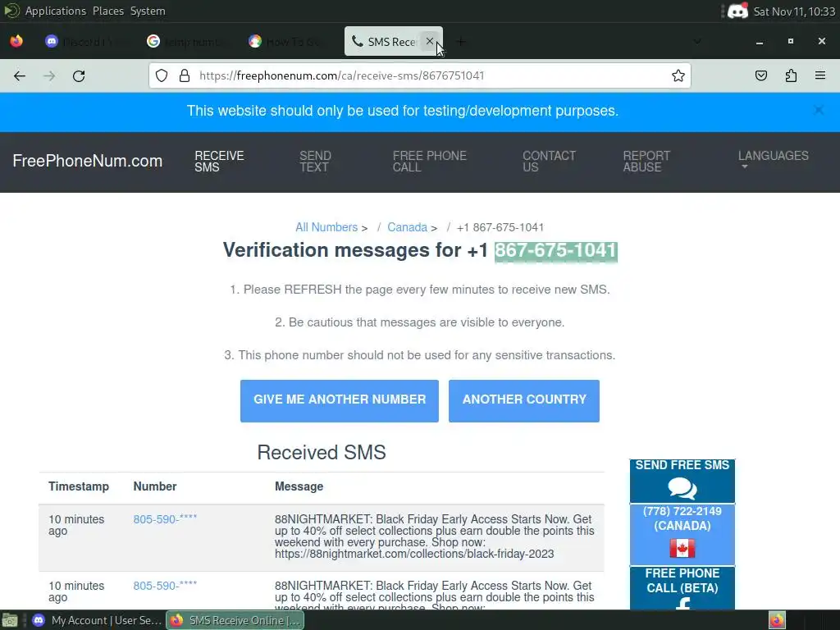This screenshot has width=840, height=630.
Task: Open the REPORT ABUSE nav item
Action: (x=646, y=162)
